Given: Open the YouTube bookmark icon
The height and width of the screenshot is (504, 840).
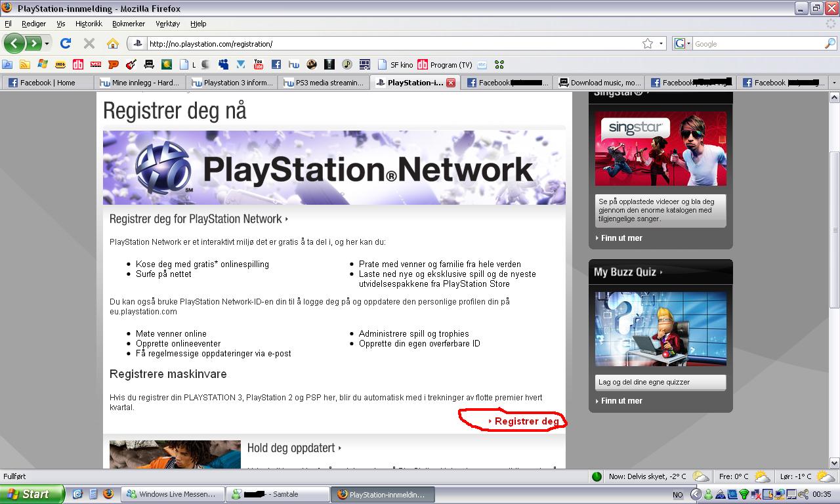Looking at the screenshot, I should click(258, 64).
